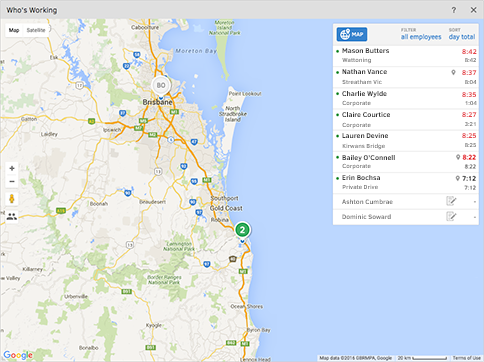Image resolution: width=484 pixels, height=362 pixels.
Task: Select employee Dominic Soward
Action: coord(406,217)
